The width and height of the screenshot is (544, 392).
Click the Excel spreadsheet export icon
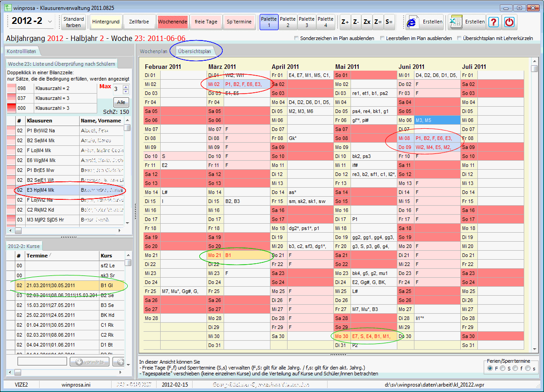(x=455, y=22)
